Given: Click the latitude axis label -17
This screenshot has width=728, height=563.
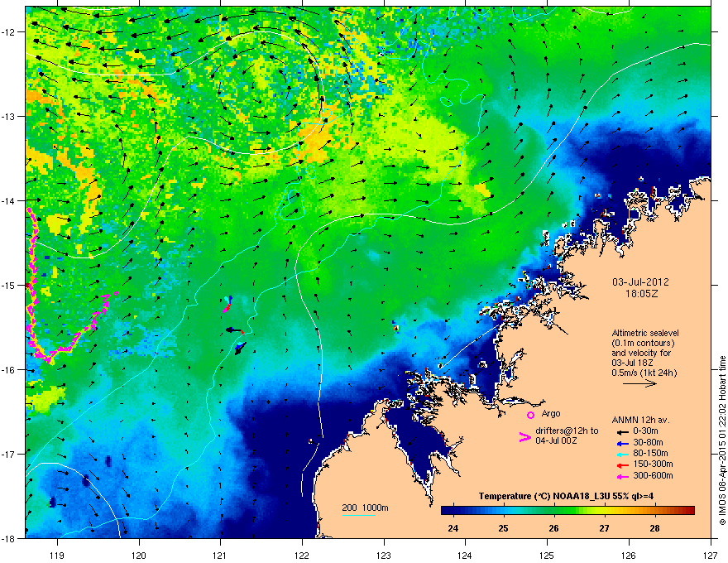Looking at the screenshot, I should [x=8, y=455].
